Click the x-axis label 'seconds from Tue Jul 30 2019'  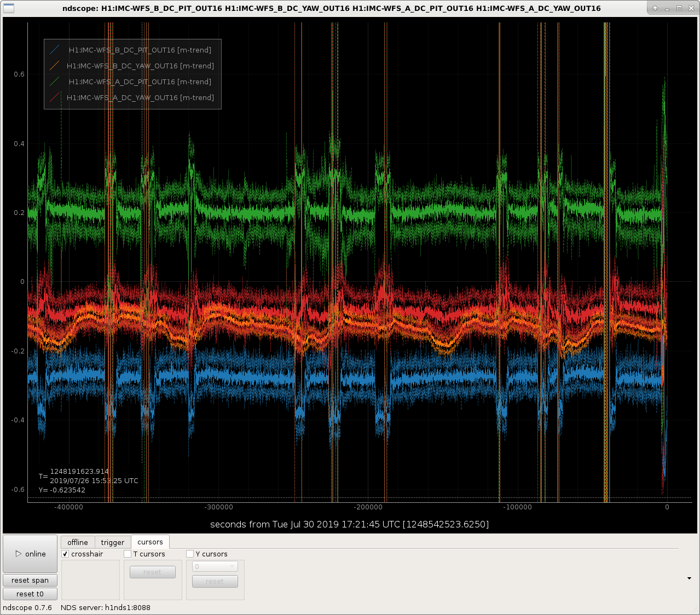coord(350,524)
